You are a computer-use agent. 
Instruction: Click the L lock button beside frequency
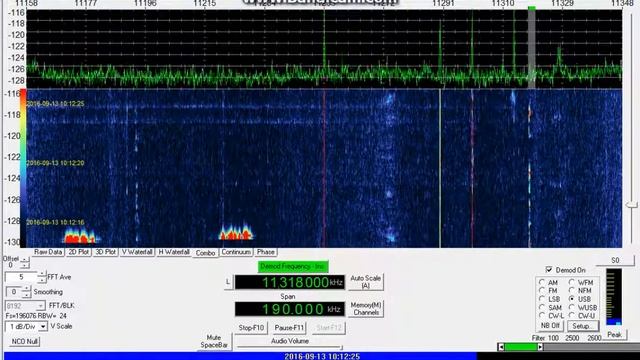pyautogui.click(x=228, y=282)
